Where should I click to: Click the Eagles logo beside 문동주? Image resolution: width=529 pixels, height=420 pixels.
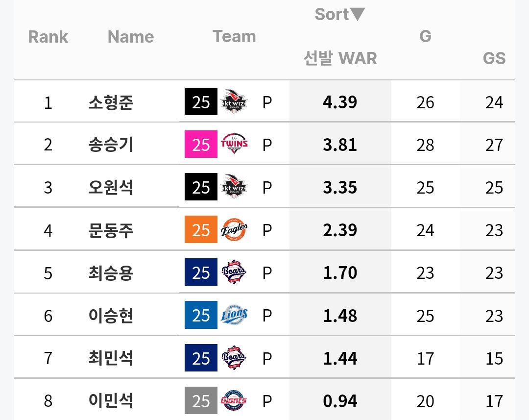coord(234,229)
